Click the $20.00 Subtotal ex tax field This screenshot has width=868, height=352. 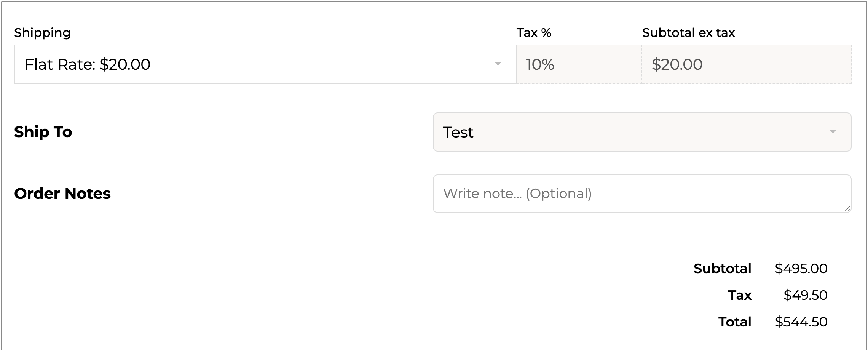coord(746,64)
